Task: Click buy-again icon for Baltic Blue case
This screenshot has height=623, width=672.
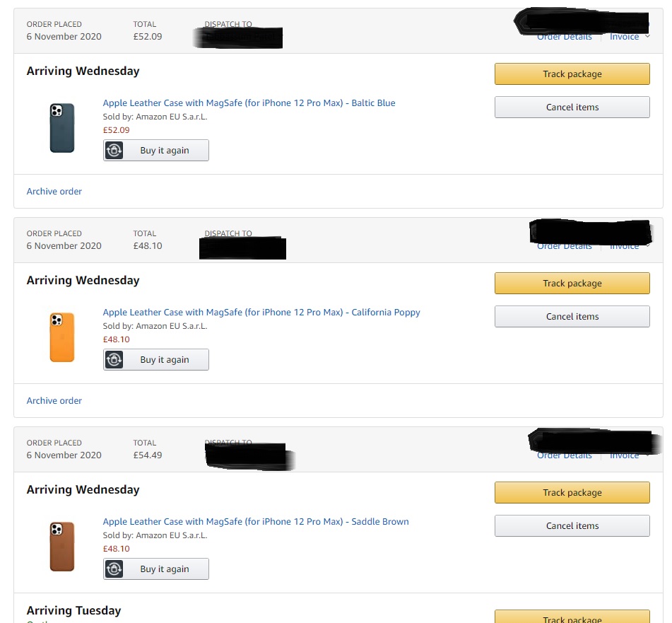Action: 114,150
